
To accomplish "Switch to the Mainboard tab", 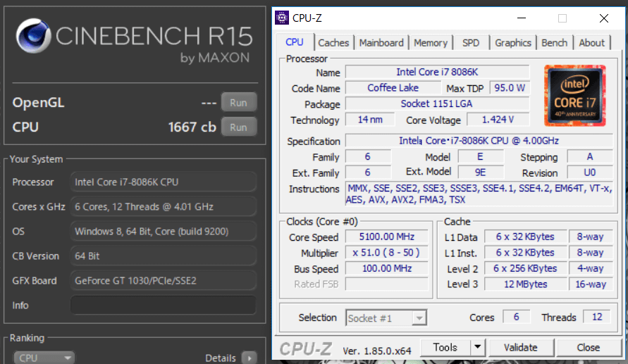I will tap(381, 43).
